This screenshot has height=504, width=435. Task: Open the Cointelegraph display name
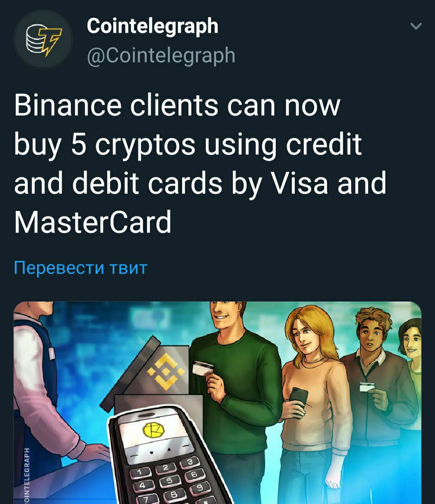click(x=152, y=27)
